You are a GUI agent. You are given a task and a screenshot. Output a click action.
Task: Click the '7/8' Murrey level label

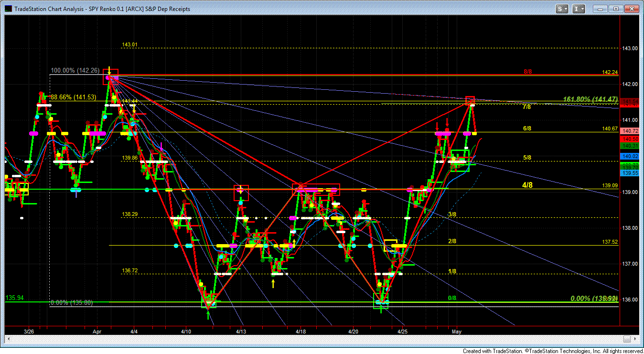click(526, 107)
